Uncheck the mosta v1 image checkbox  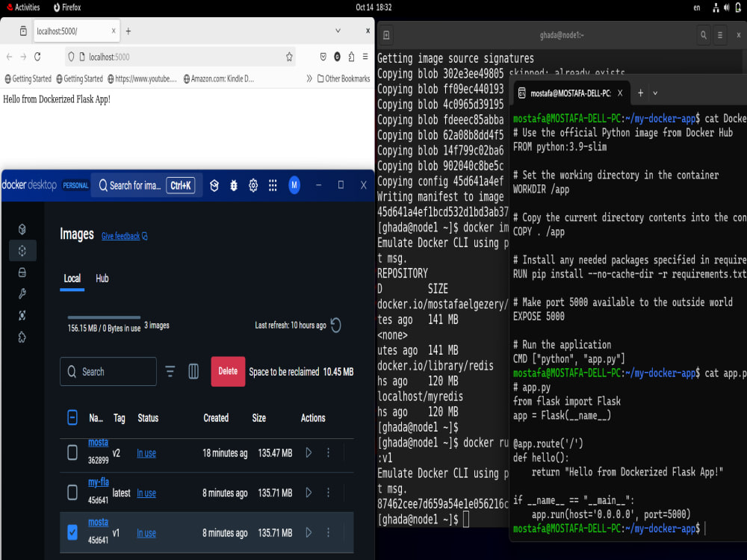72,532
